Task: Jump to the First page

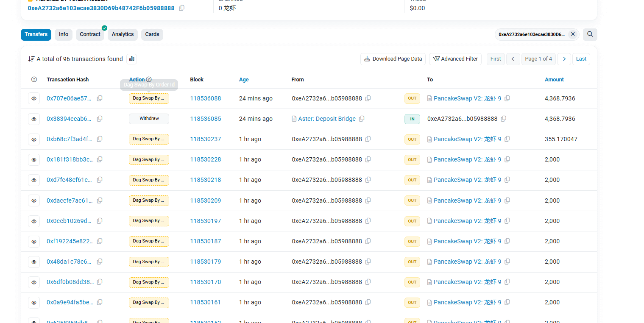Action: (x=496, y=59)
